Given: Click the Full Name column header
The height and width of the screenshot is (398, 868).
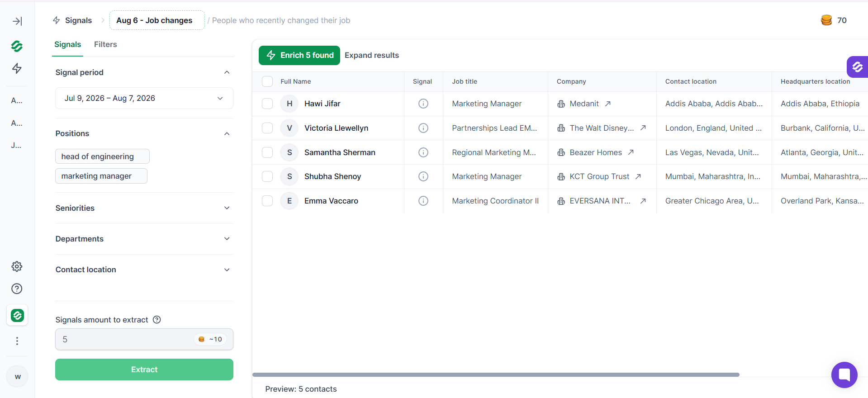Looking at the screenshot, I should (295, 81).
